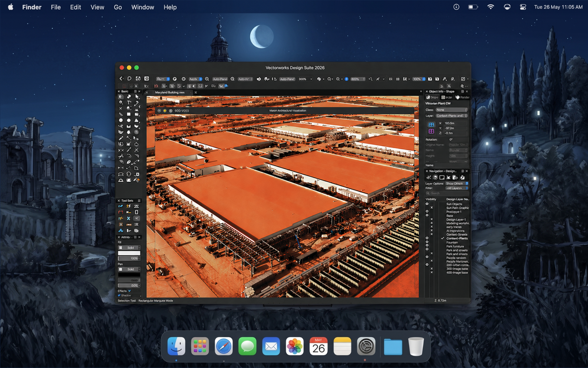The height and width of the screenshot is (368, 588).
Task: Open the Layer dropdown in Object Info
Action: point(451,116)
